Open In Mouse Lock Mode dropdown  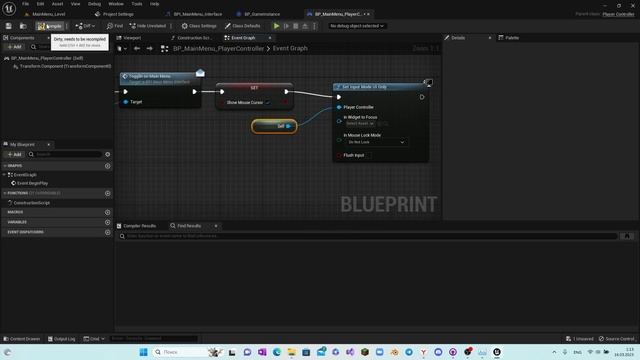376,142
